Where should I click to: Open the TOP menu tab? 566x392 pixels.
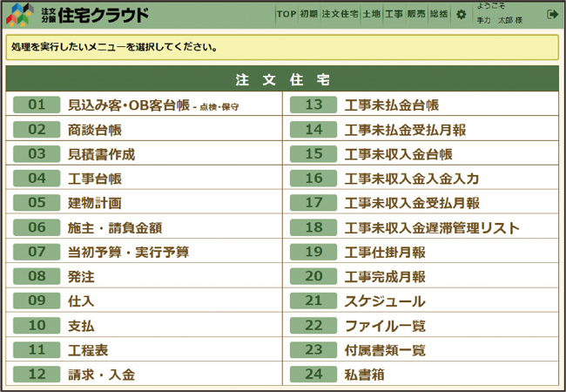[x=286, y=14]
